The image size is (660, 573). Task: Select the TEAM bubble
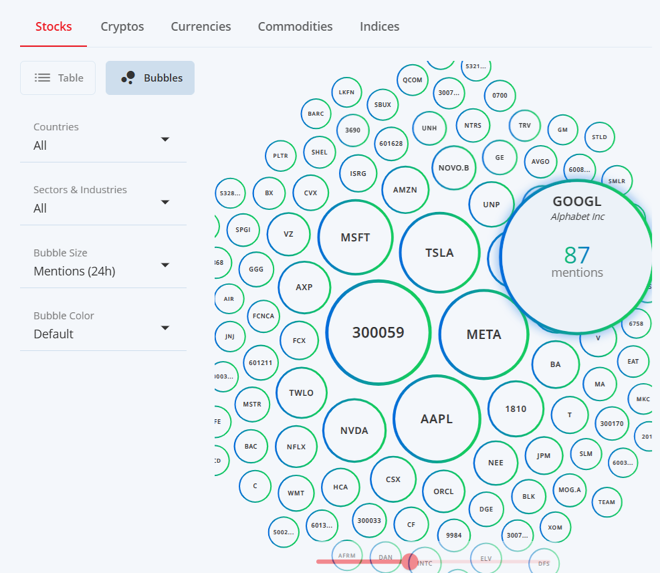tap(607, 502)
